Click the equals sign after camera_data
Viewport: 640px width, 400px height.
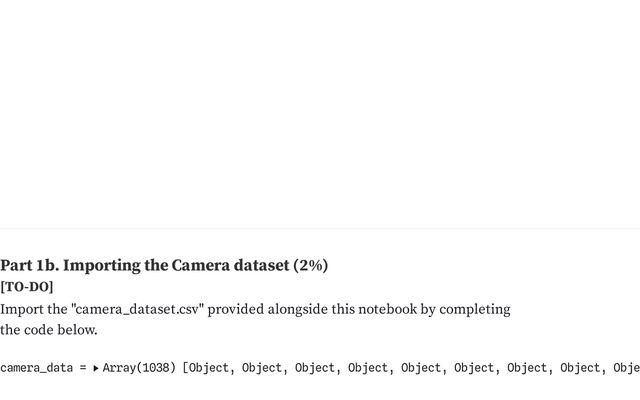tap(80, 368)
